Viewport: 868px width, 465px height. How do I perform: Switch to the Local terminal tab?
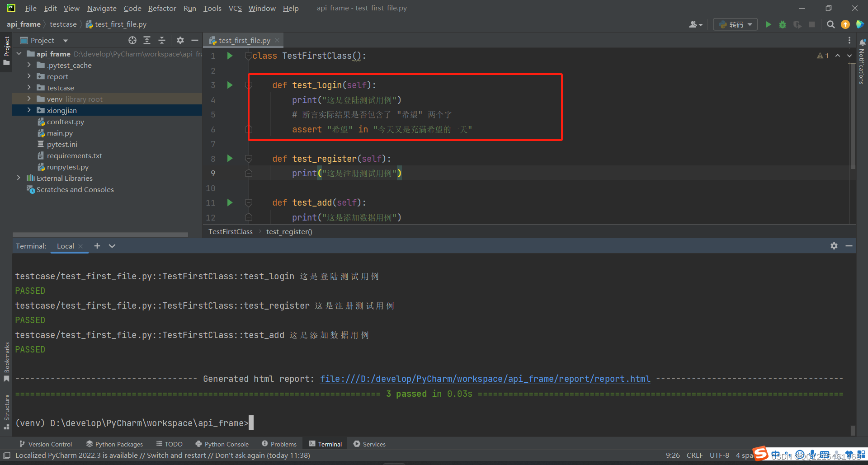(65, 246)
